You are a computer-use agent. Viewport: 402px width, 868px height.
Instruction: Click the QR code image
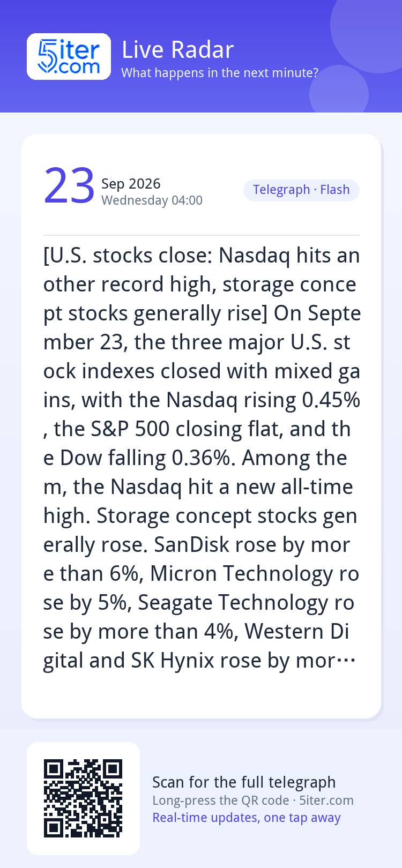83,798
